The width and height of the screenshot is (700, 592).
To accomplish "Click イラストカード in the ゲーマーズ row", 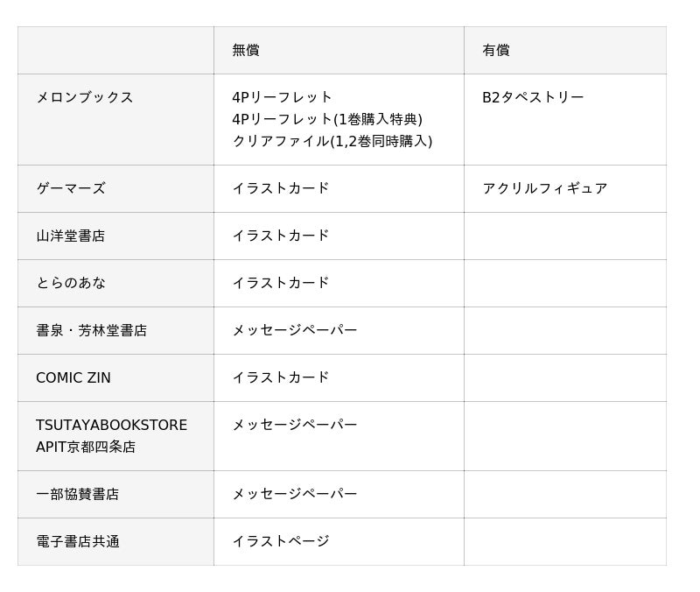I will pyautogui.click(x=281, y=188).
